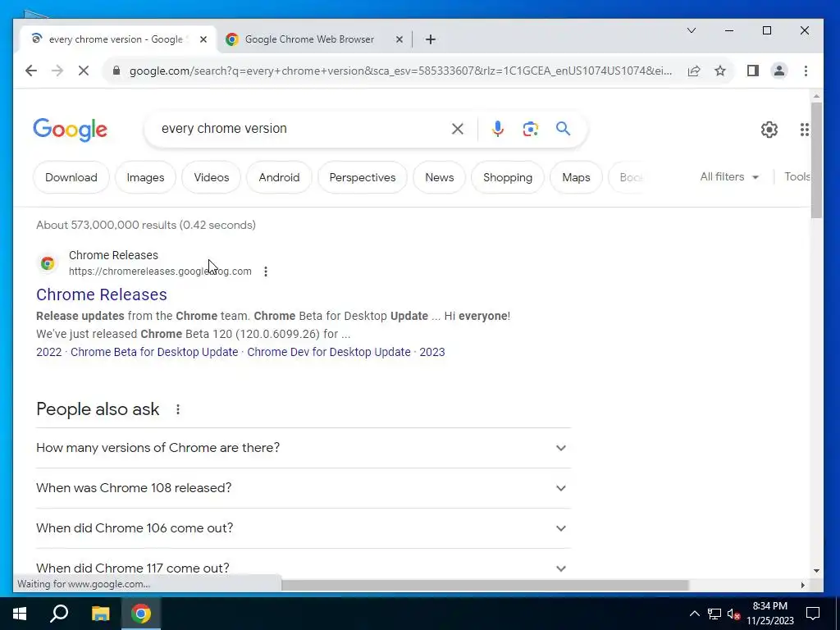Switch to Maps results

577,177
